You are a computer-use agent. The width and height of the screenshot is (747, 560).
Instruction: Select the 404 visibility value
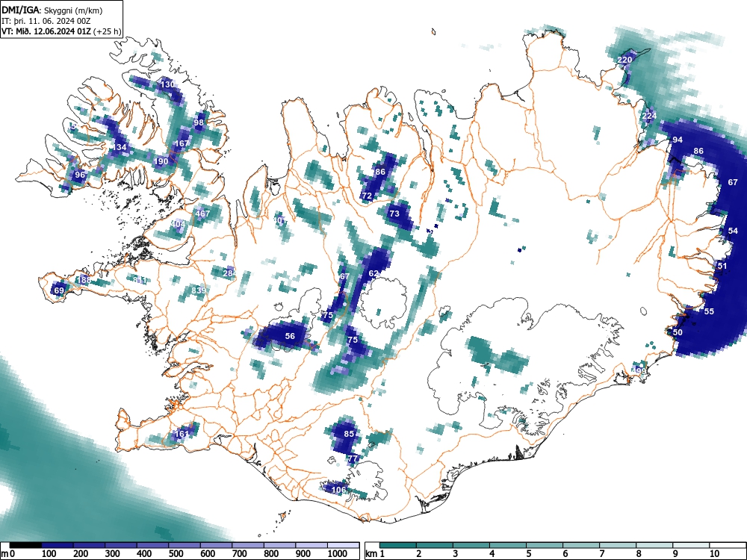[178, 224]
